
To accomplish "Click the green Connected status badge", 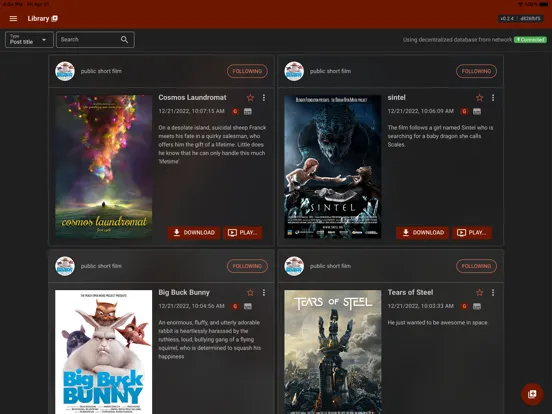I will click(530, 40).
